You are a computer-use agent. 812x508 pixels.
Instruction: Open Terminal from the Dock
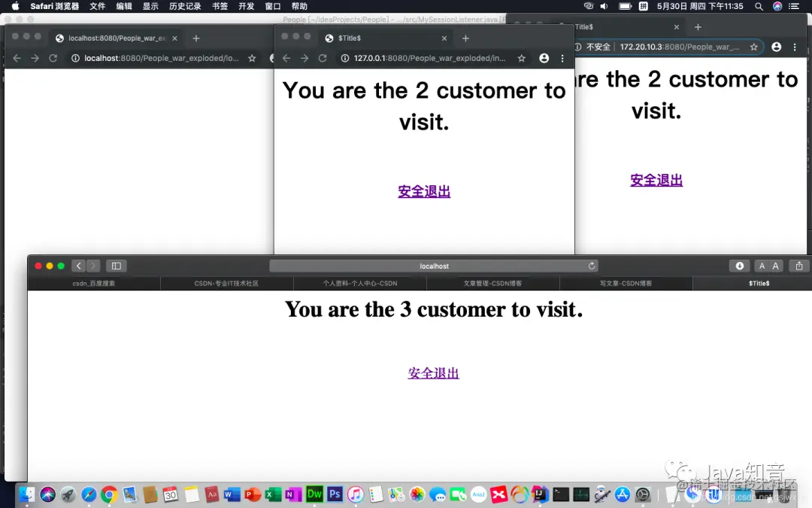coord(560,494)
